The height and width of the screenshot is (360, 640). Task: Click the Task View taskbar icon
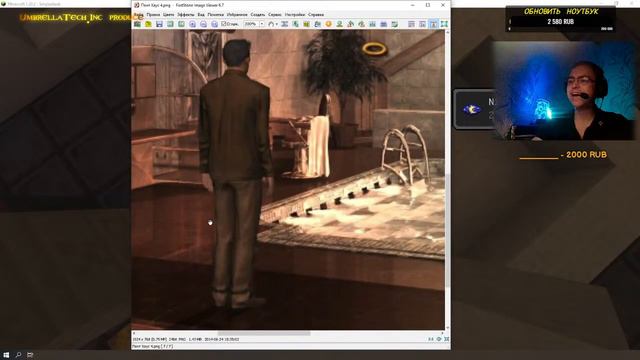pos(30,355)
